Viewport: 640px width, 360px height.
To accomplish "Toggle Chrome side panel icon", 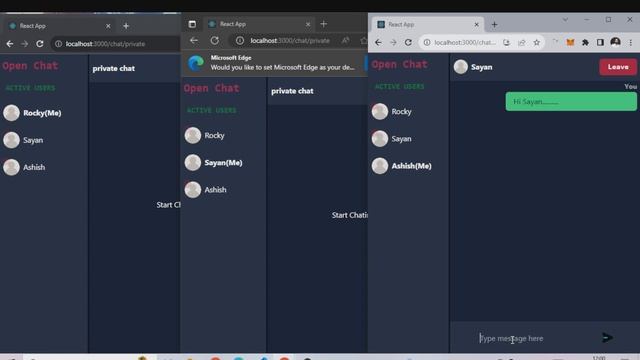I will coord(600,42).
